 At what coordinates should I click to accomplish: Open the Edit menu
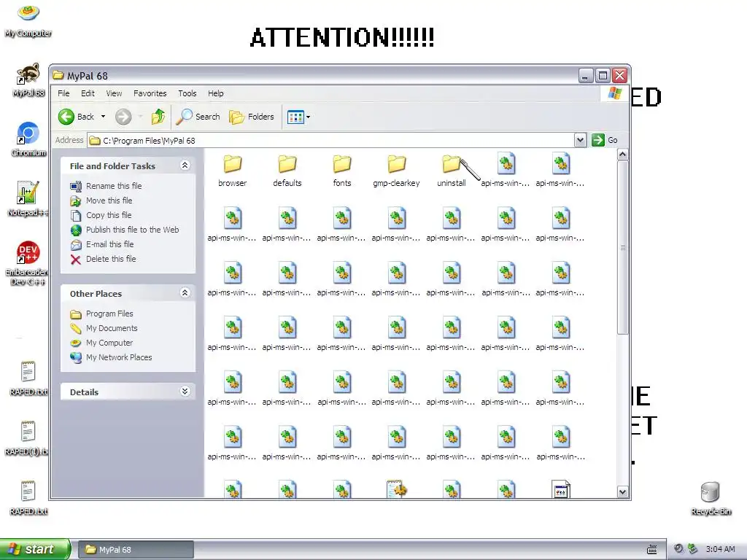point(88,93)
